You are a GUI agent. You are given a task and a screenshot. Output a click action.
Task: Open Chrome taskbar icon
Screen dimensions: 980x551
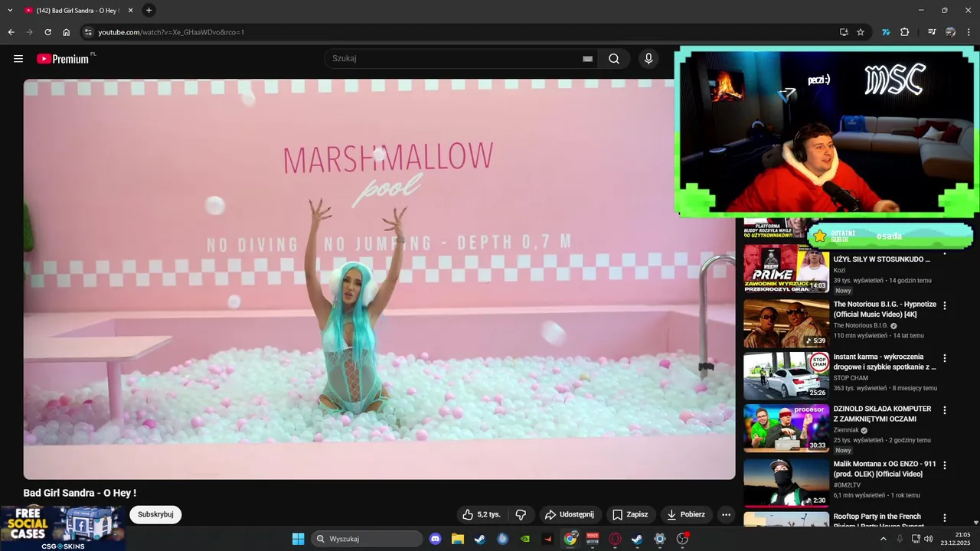pos(570,539)
